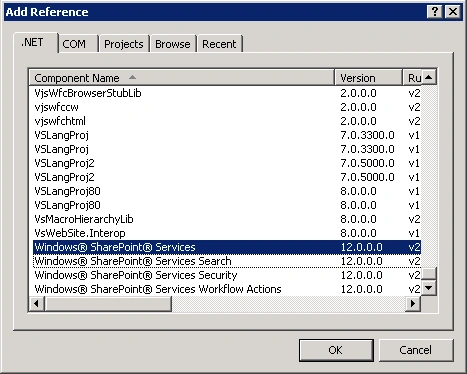Image resolution: width=467 pixels, height=374 pixels.
Task: Show the Recent tab
Action: tap(219, 44)
